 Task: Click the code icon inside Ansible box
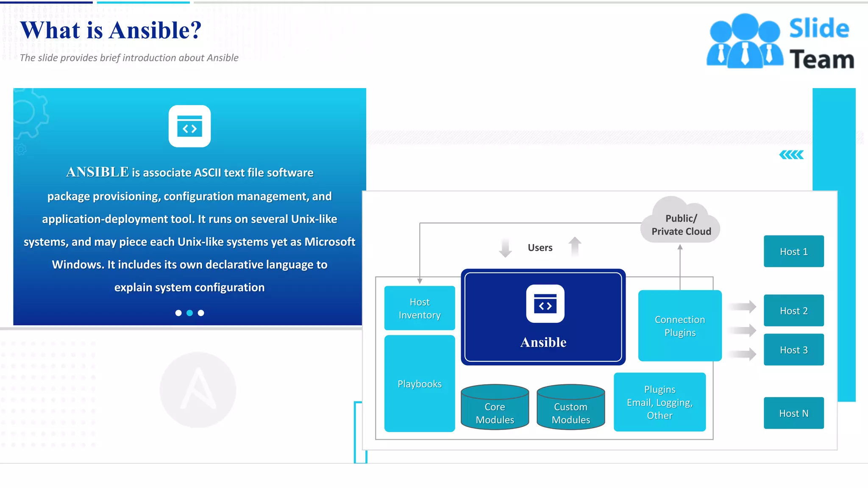pyautogui.click(x=545, y=304)
